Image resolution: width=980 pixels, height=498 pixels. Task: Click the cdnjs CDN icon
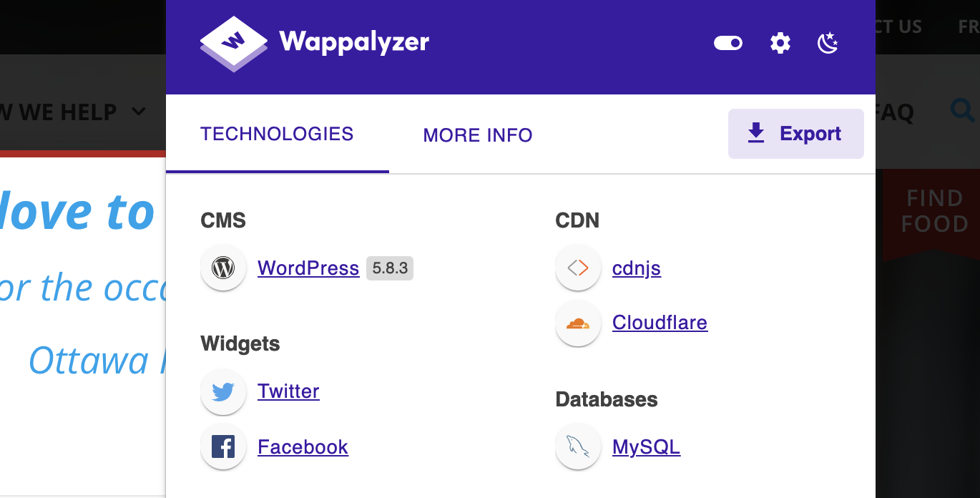[578, 268]
